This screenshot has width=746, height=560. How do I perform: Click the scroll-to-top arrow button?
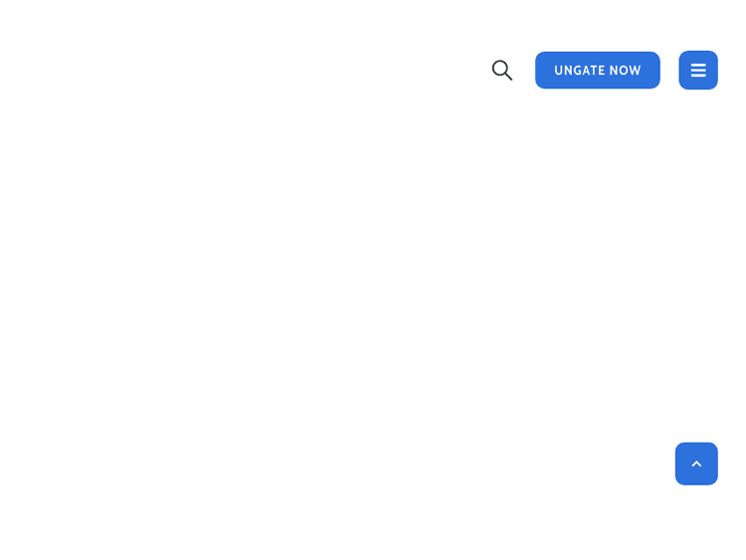point(696,464)
